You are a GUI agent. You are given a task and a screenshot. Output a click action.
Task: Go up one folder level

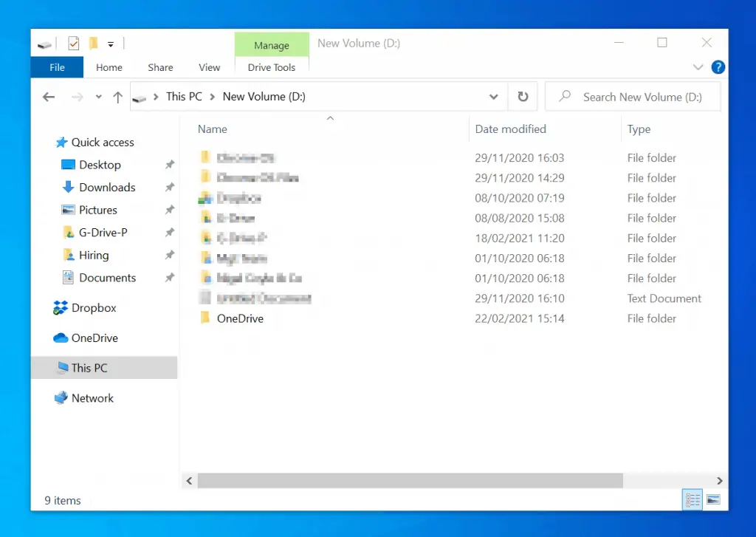(117, 97)
